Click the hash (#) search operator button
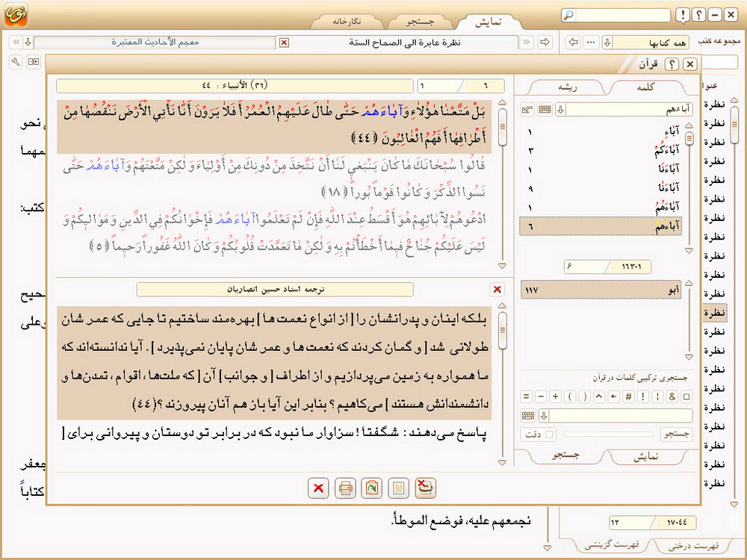Image resolution: width=747 pixels, height=560 pixels. click(628, 396)
